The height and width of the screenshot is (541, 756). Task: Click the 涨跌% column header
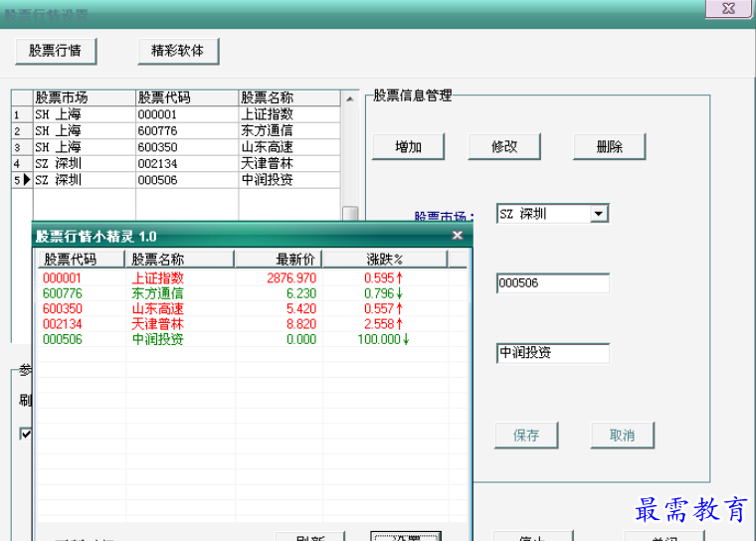click(385, 260)
